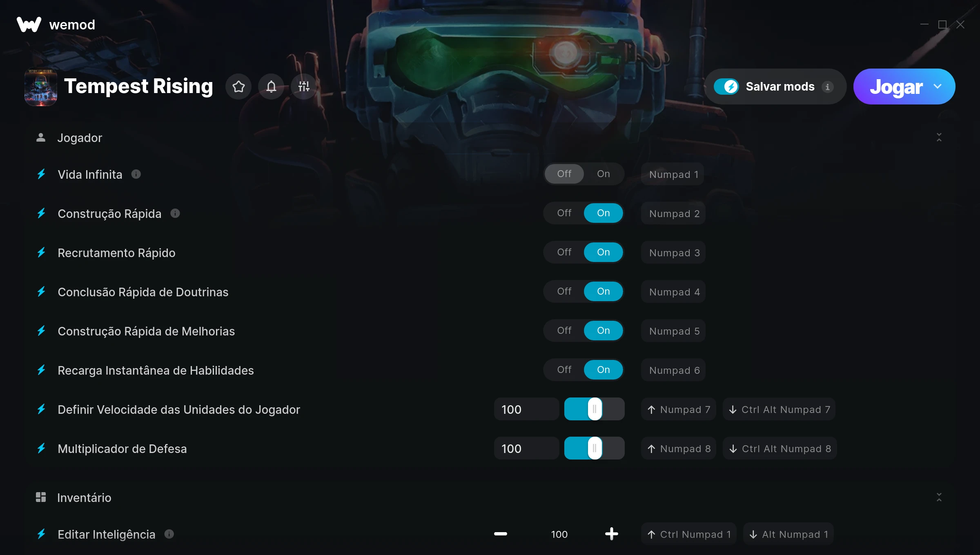Image resolution: width=980 pixels, height=555 pixels.
Task: Turn off Recarga Instantânea de Habilidades
Action: pyautogui.click(x=564, y=370)
